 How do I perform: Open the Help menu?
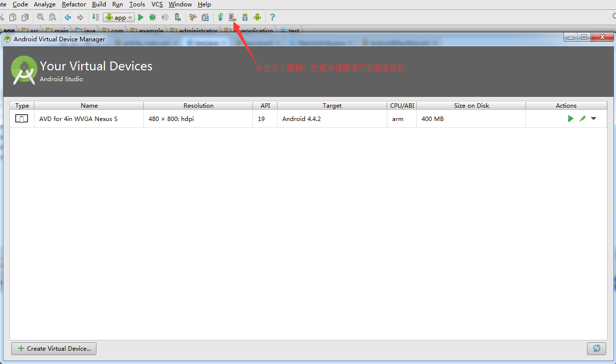[204, 4]
